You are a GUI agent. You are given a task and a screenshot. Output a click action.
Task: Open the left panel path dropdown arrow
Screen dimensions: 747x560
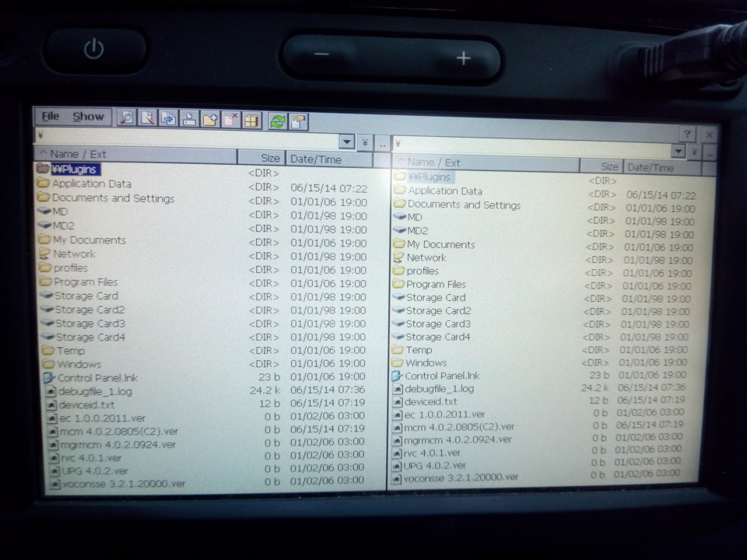[x=347, y=142]
